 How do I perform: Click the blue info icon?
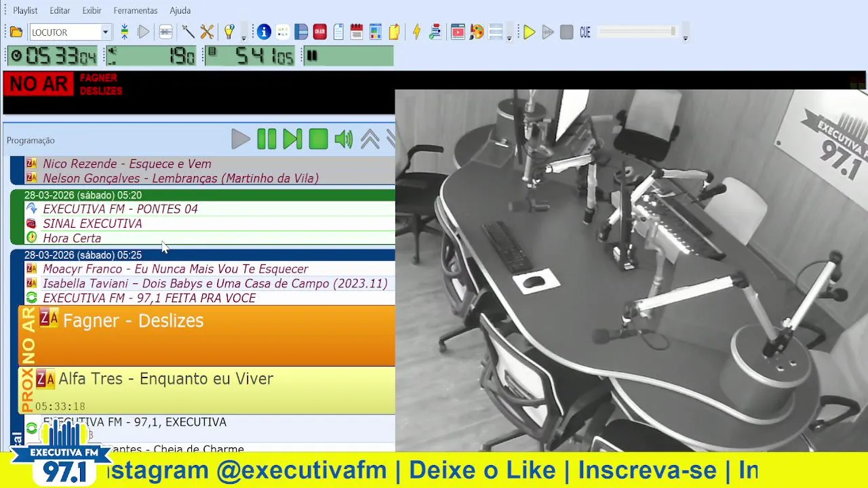(264, 32)
